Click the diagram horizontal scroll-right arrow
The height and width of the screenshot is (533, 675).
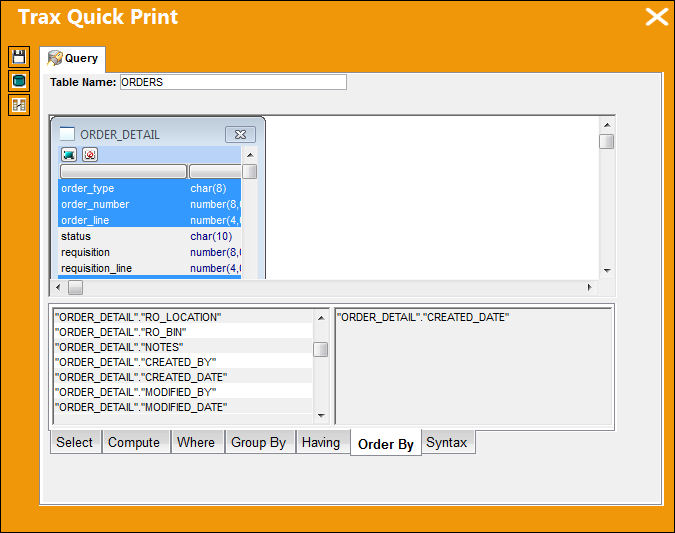coord(589,287)
